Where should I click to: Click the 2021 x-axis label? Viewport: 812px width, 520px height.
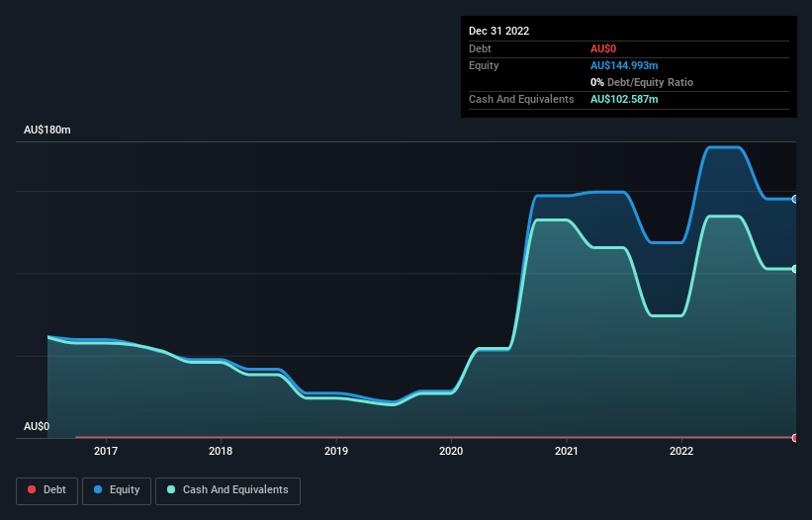click(x=567, y=451)
